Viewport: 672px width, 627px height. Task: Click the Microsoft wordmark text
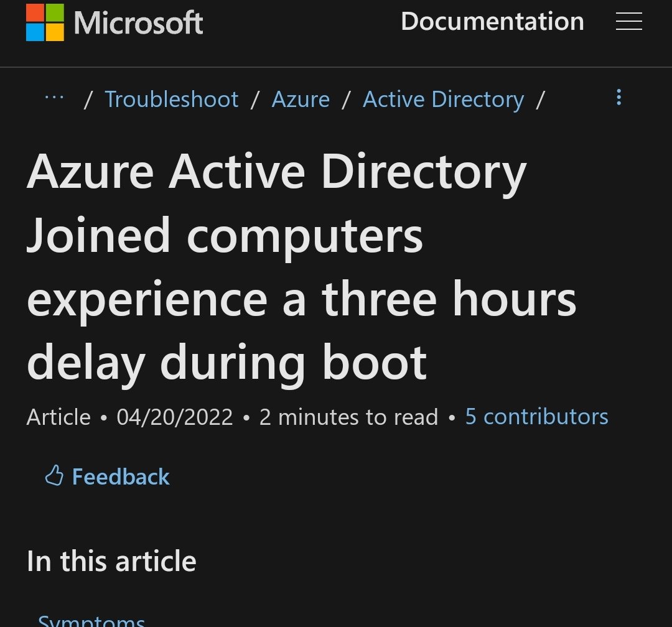coord(138,23)
